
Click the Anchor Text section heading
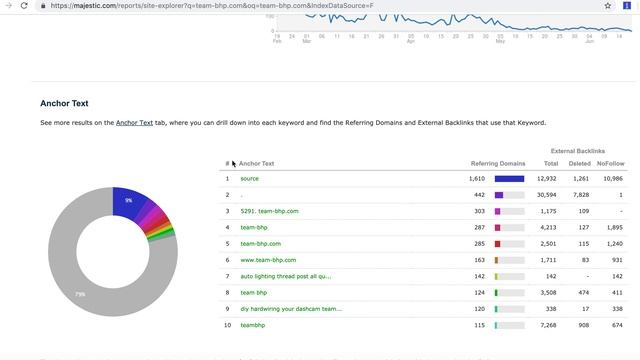[x=64, y=103]
